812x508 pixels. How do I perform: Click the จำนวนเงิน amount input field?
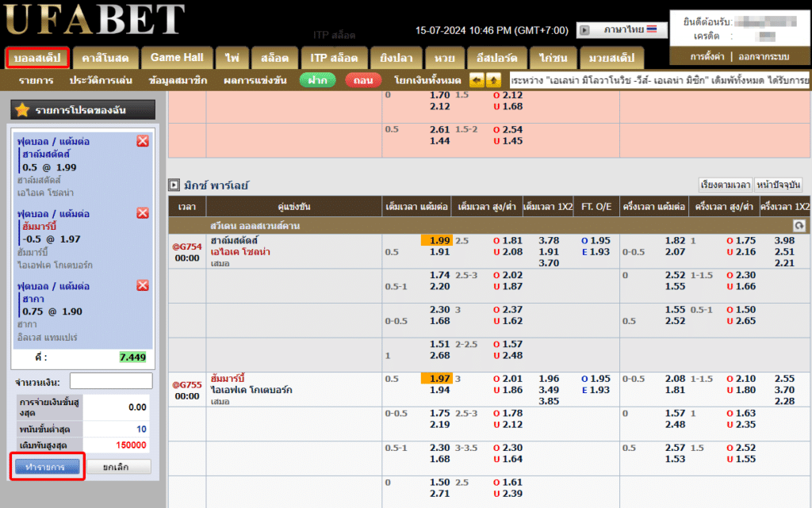(x=111, y=381)
